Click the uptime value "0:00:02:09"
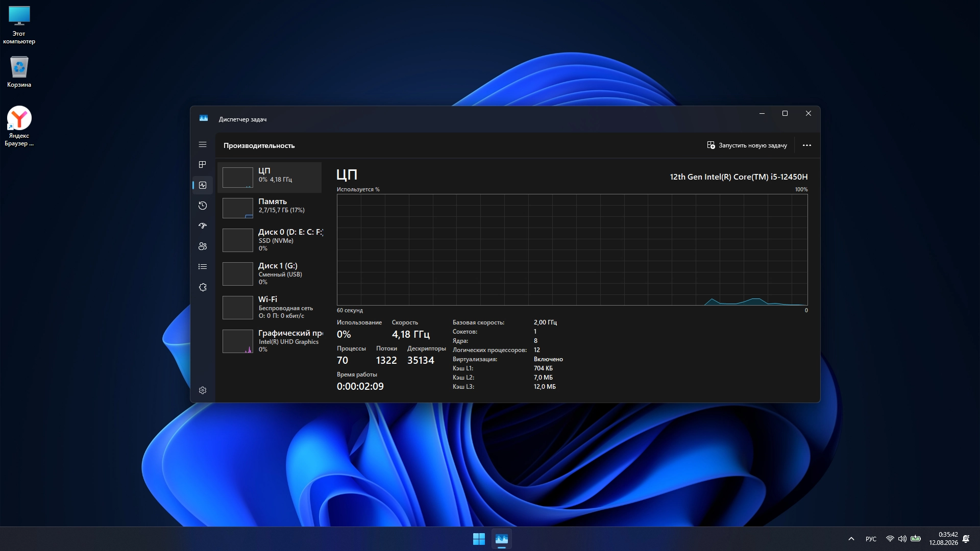Image resolution: width=980 pixels, height=551 pixels. (x=360, y=387)
